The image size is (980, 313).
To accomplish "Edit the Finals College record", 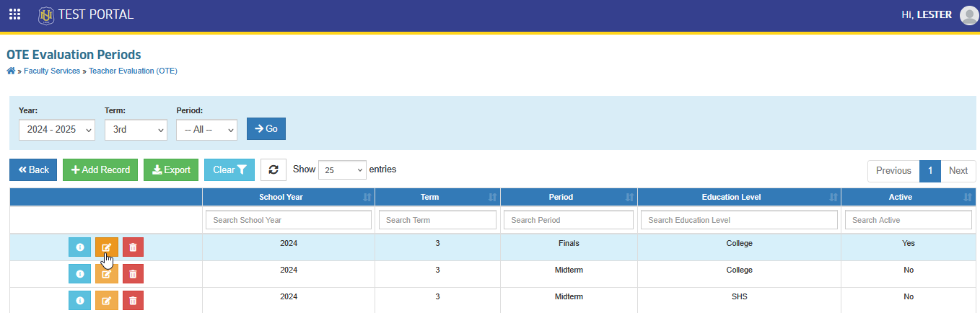I will (107, 247).
